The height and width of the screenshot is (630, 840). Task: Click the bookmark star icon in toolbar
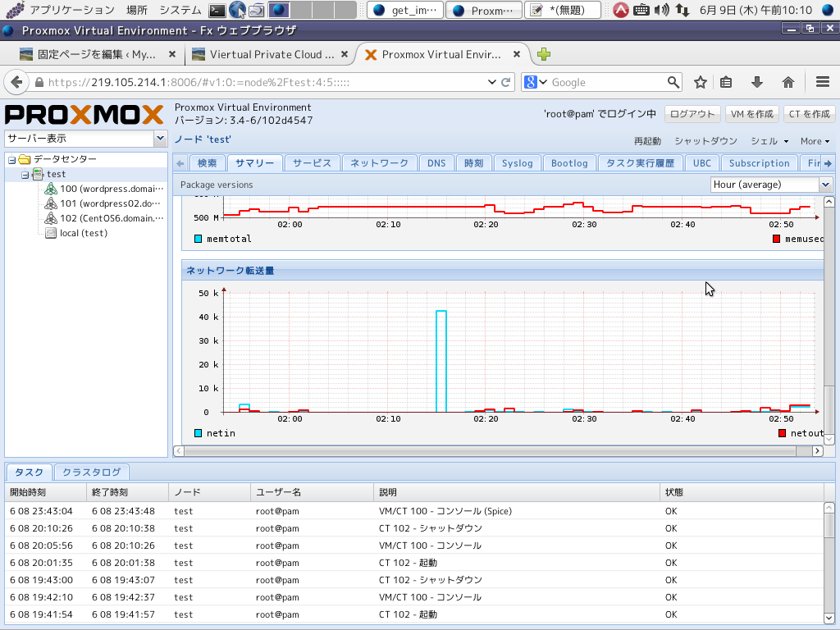[x=701, y=82]
